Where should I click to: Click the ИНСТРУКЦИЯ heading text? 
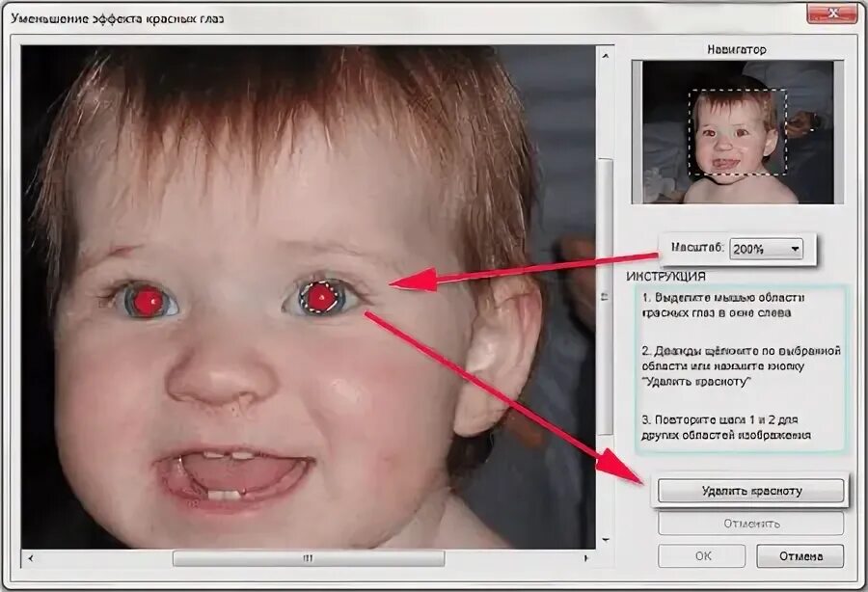click(665, 276)
